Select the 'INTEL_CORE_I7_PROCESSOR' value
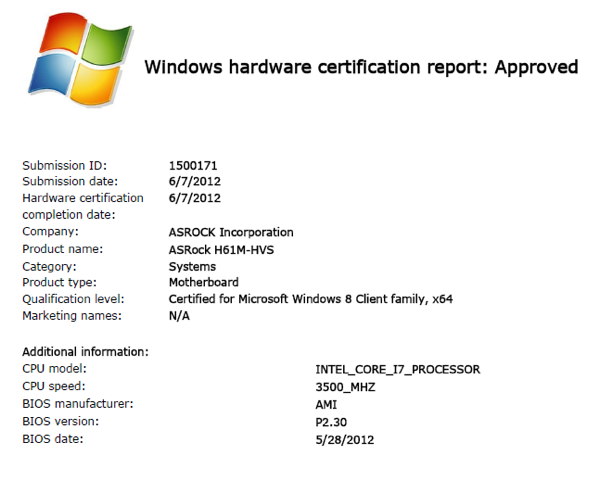Image resolution: width=600 pixels, height=481 pixels. (398, 370)
